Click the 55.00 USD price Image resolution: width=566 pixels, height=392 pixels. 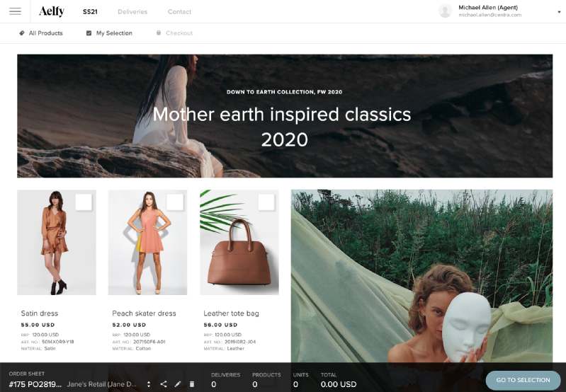tap(38, 325)
